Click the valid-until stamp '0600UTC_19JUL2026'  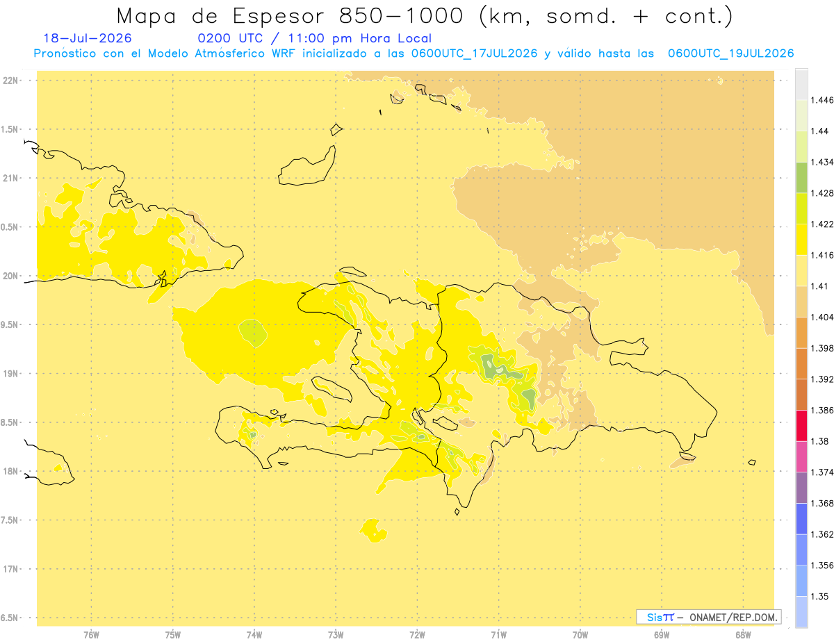tap(730, 53)
